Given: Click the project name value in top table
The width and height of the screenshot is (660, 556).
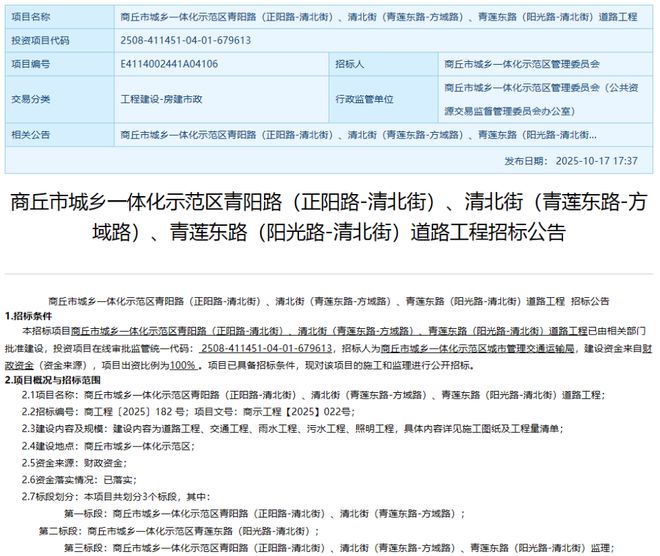Looking at the screenshot, I should pos(379,17).
